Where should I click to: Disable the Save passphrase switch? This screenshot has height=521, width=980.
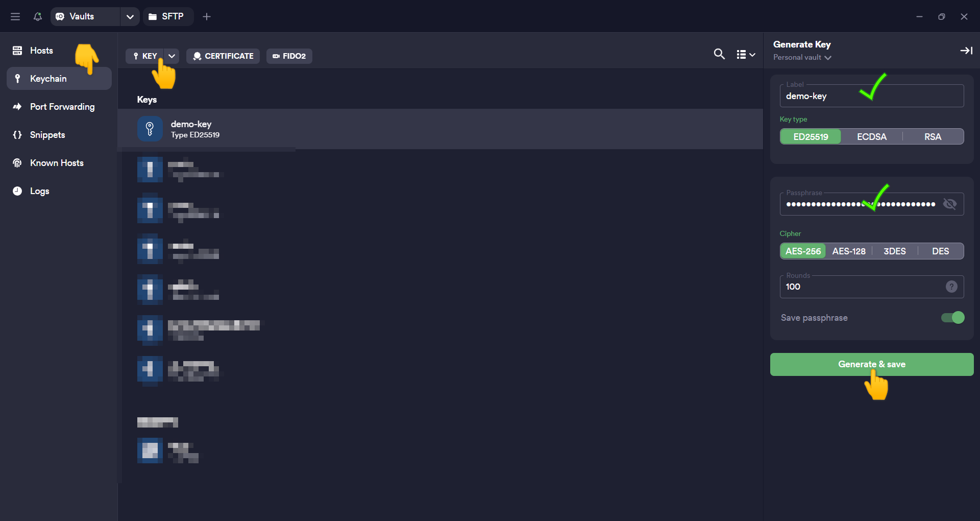click(952, 318)
